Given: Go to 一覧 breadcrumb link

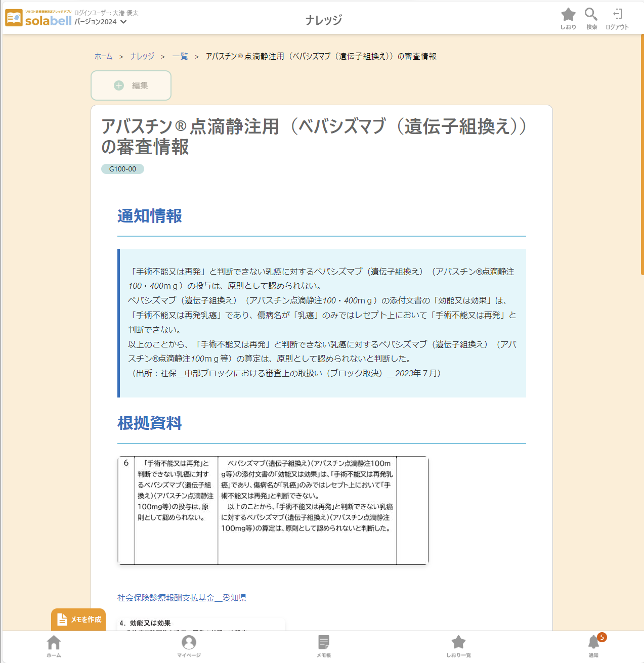Looking at the screenshot, I should [x=180, y=56].
